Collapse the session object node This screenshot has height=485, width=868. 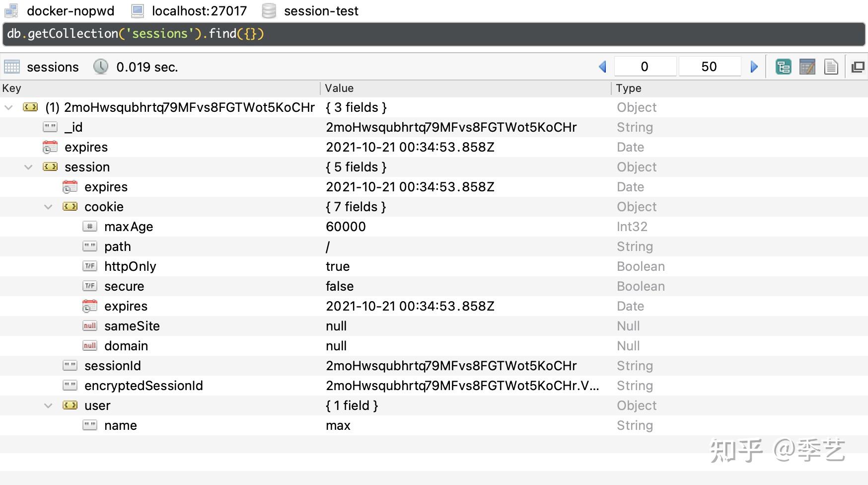[x=28, y=167]
